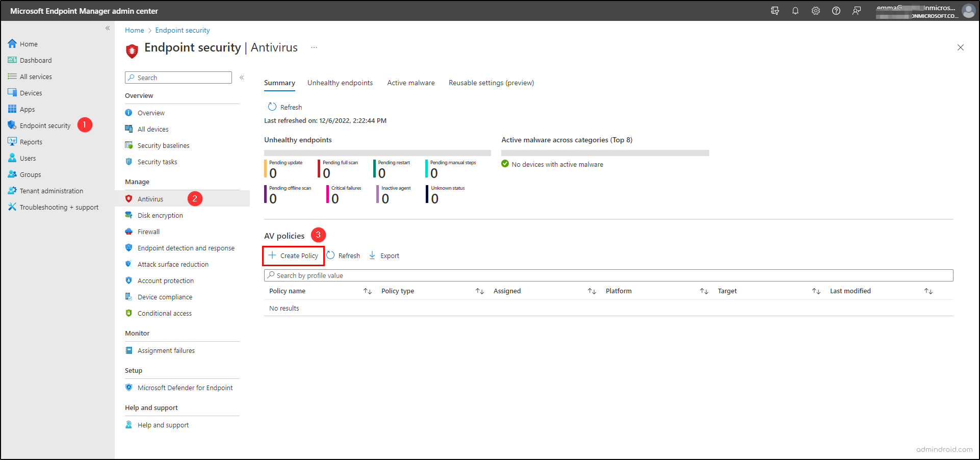Image resolution: width=980 pixels, height=460 pixels.
Task: Select Users in the left navigation
Action: [28, 158]
